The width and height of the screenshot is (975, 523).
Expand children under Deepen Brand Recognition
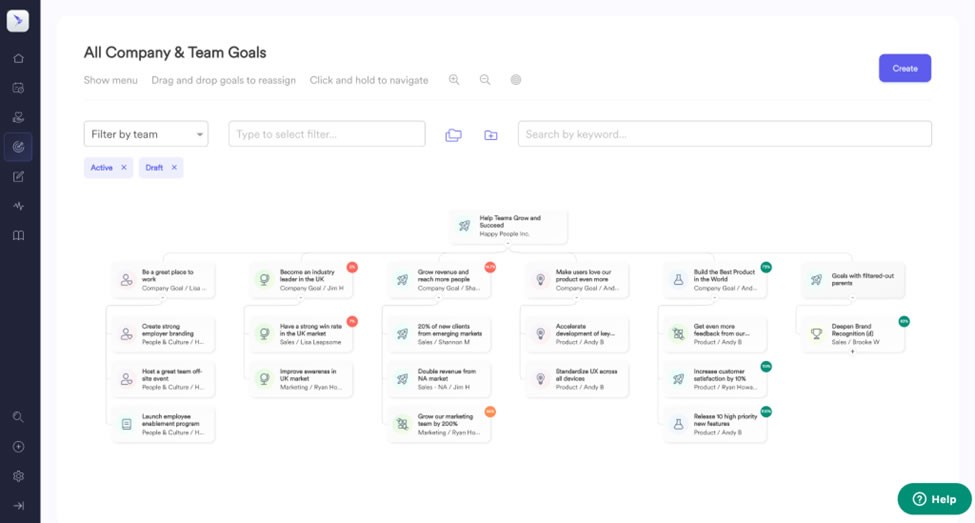(x=853, y=351)
